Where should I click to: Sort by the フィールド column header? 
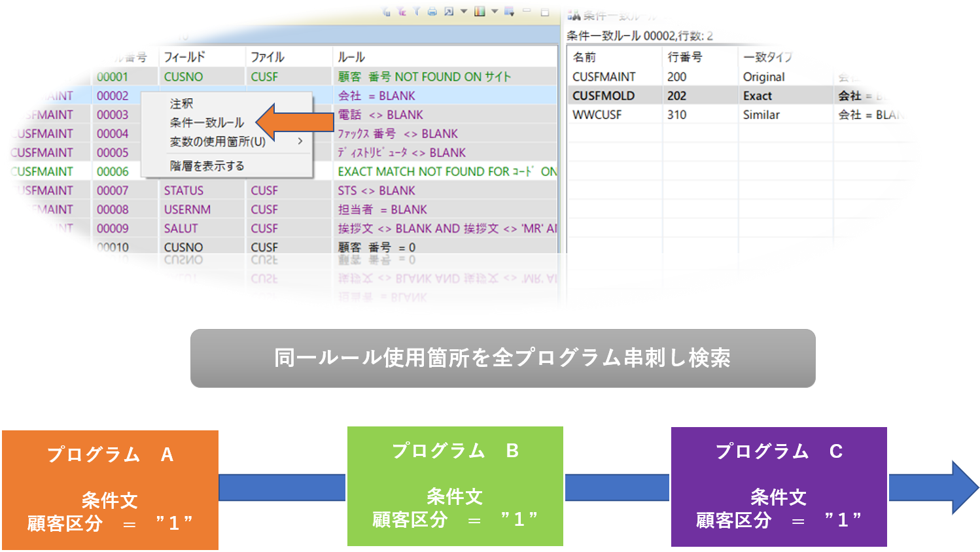point(184,58)
